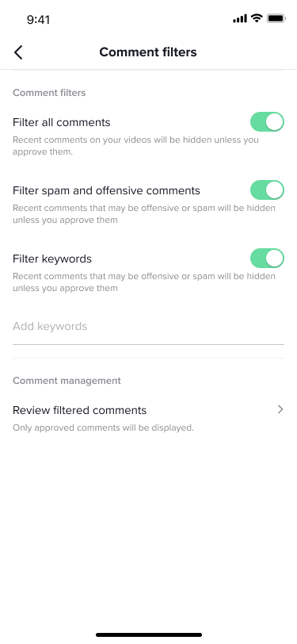
Task: Tap the Comment management section header
Action: (67, 381)
